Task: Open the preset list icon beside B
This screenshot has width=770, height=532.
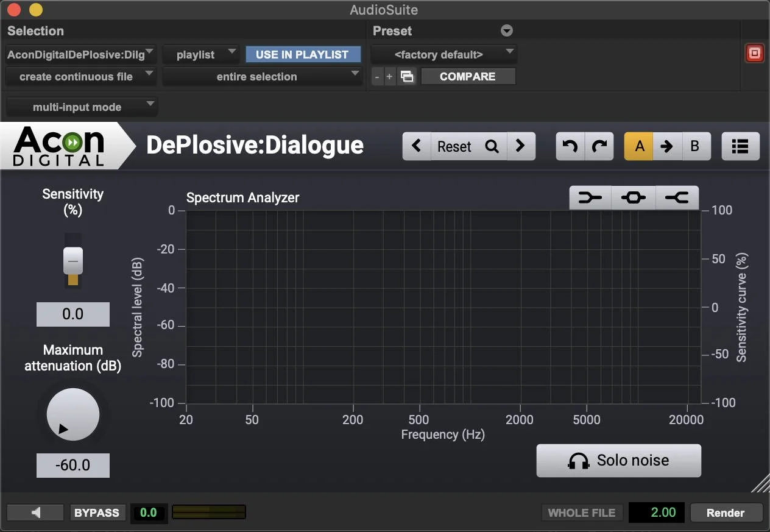Action: (741, 146)
